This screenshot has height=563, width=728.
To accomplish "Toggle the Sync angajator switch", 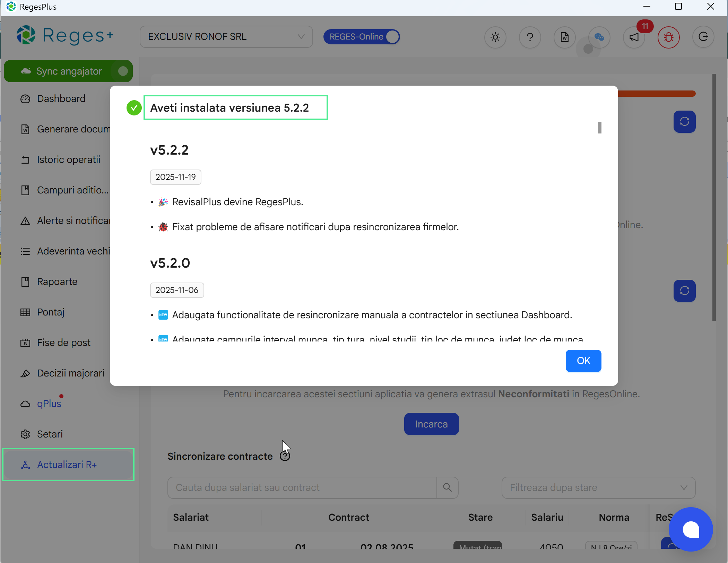I will click(x=122, y=71).
